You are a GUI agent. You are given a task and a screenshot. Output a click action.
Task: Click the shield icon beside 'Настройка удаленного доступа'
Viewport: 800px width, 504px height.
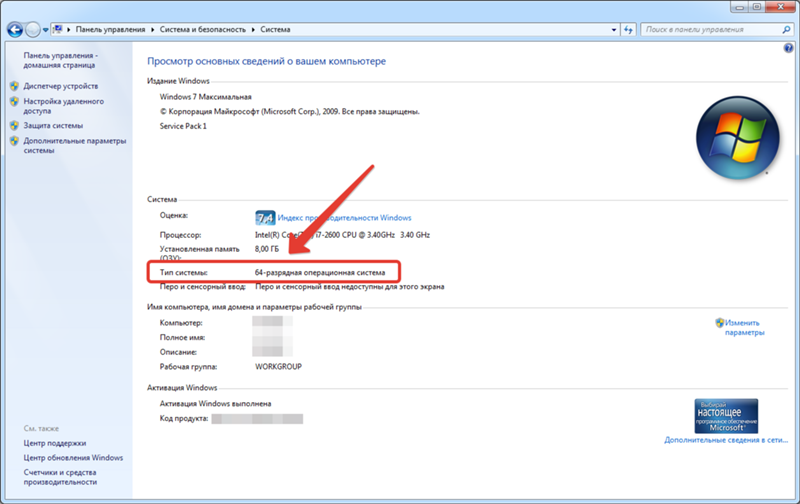tap(14, 102)
